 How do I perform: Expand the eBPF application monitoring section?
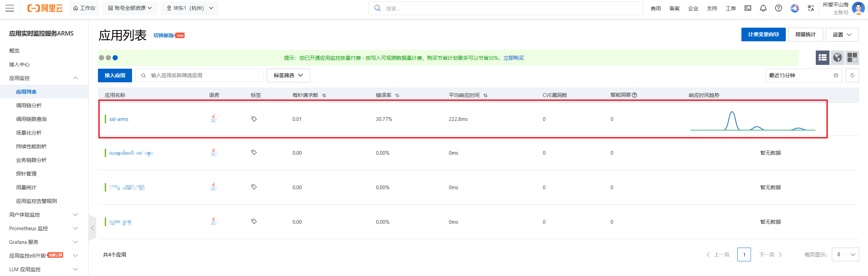75,256
